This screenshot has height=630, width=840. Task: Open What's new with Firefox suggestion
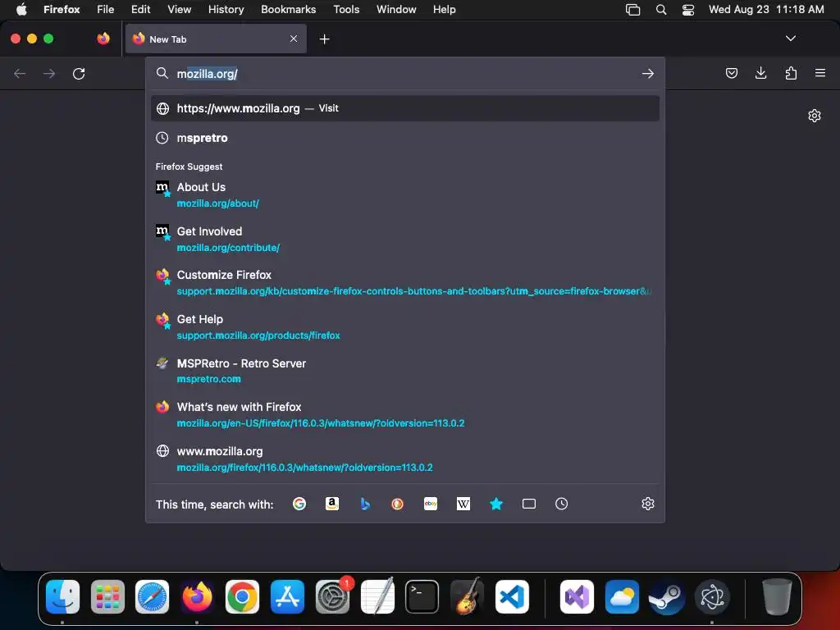(x=405, y=414)
